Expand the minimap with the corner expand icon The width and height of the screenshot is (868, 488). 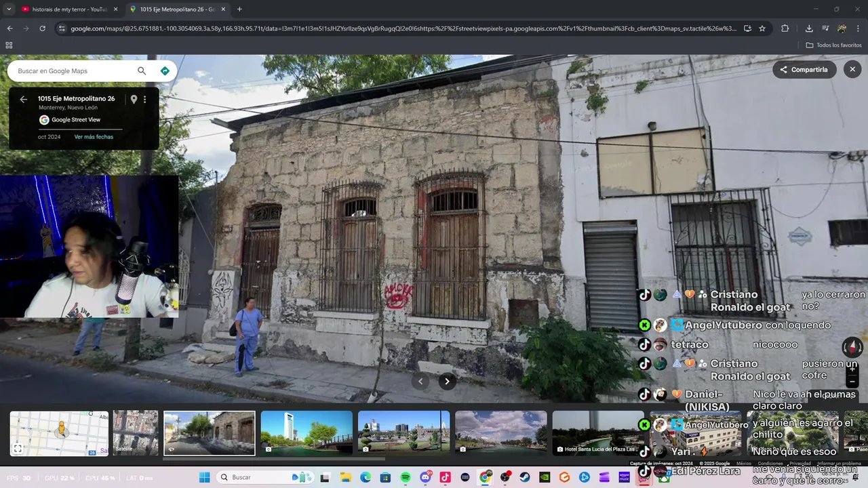click(x=18, y=448)
